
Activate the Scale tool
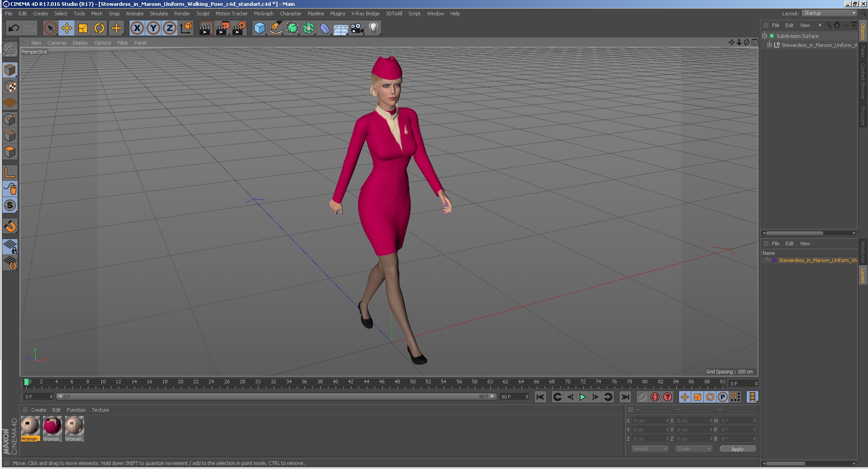(83, 28)
